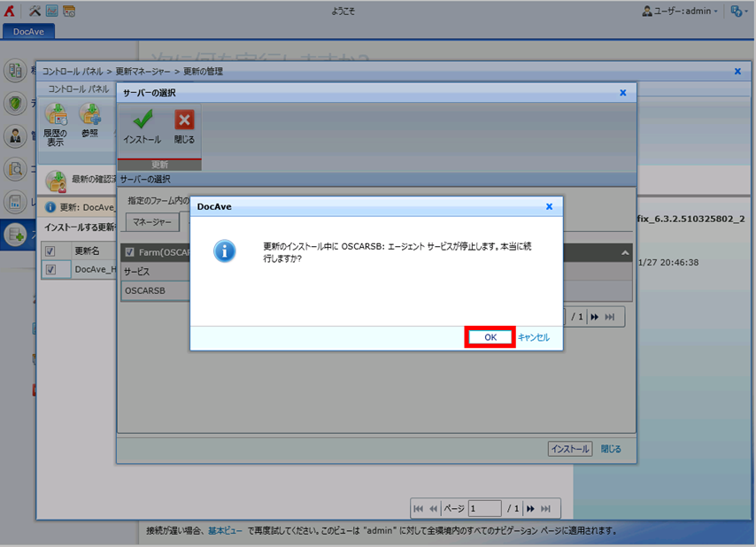The image size is (756, 547).
Task: Close the DocAve confirmation dialog with X
Action: 549,206
